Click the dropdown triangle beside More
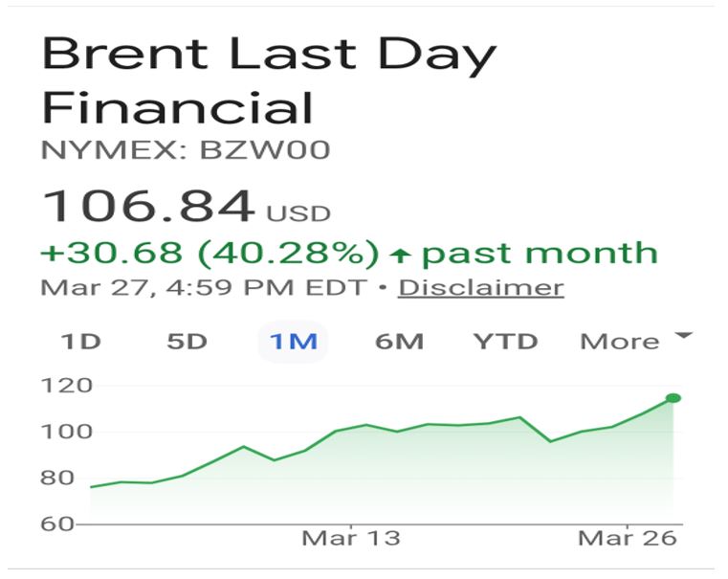The width and height of the screenshot is (728, 579). [683, 337]
